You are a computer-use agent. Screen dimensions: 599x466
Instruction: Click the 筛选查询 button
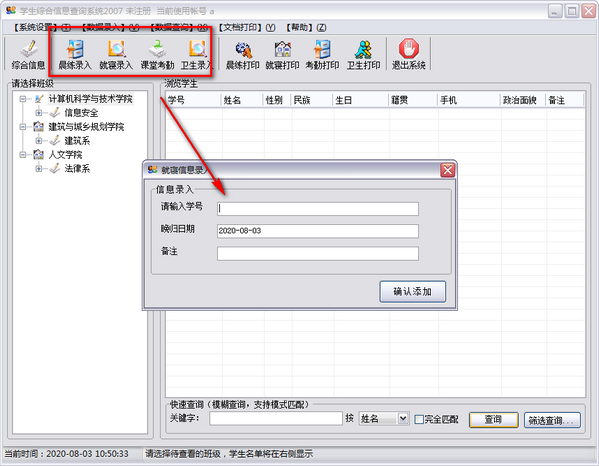click(552, 420)
